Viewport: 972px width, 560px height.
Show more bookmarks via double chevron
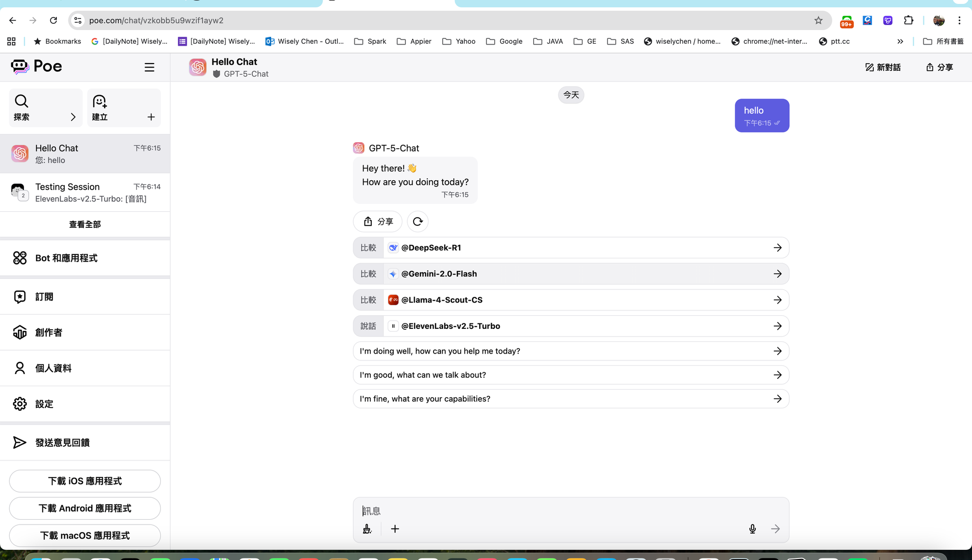tap(900, 41)
